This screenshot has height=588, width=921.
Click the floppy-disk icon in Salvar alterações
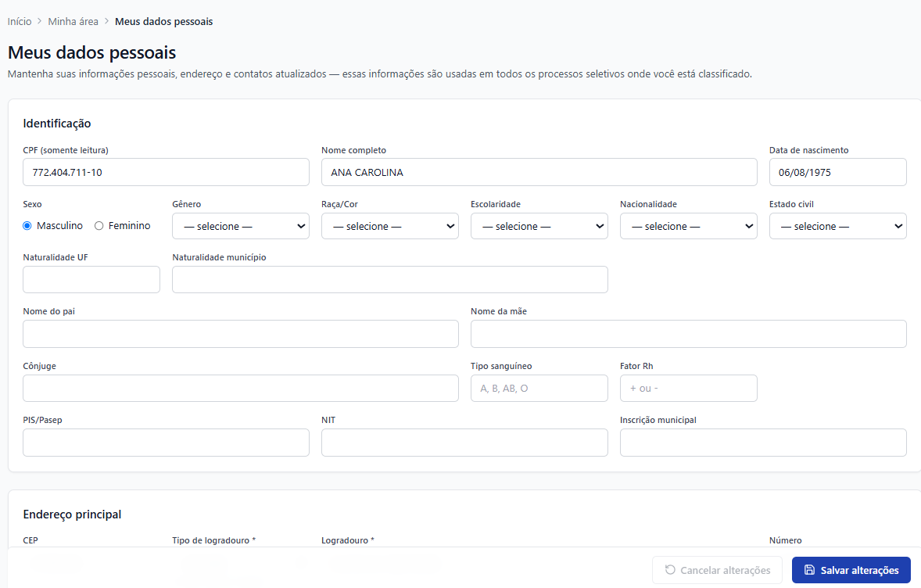[x=809, y=570]
